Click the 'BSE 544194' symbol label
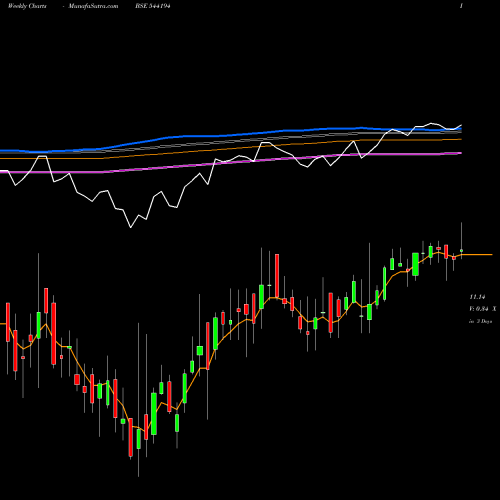The width and height of the screenshot is (500, 500). tap(153, 6)
